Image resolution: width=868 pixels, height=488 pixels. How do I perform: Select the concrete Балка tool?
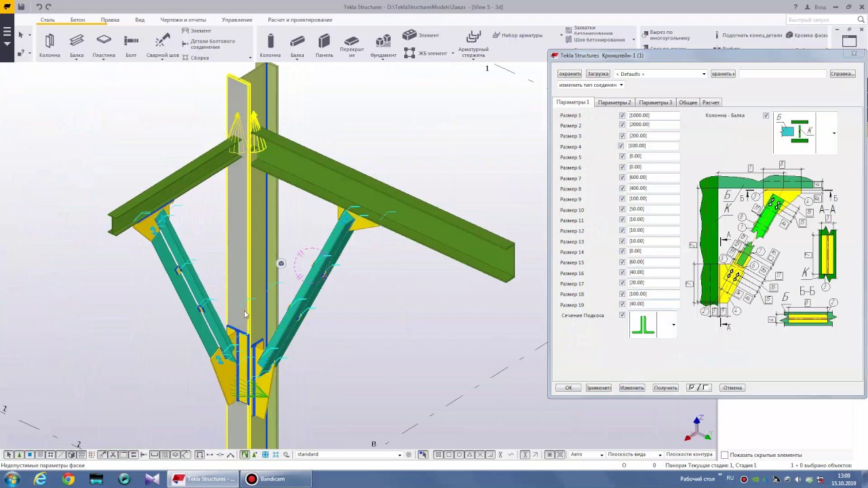pos(297,45)
